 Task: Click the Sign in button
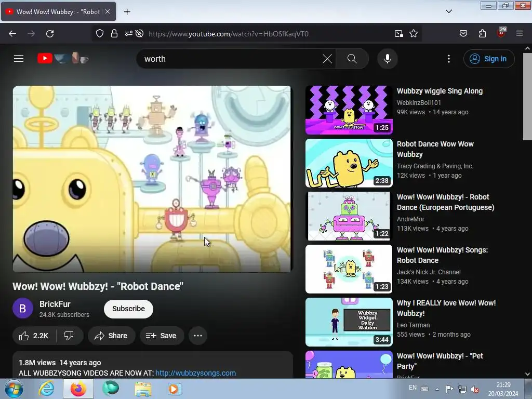489,59
